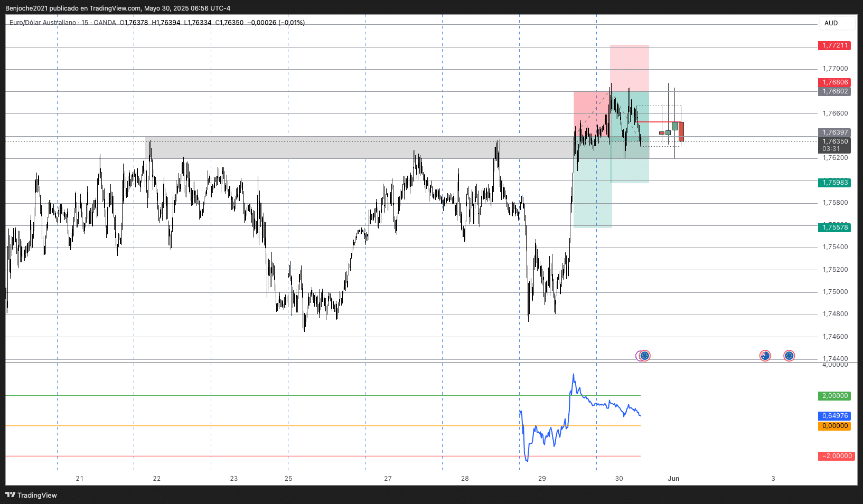This screenshot has width=863, height=504.
Task: Click the blue 0,64976 indicator value label
Action: coord(835,416)
